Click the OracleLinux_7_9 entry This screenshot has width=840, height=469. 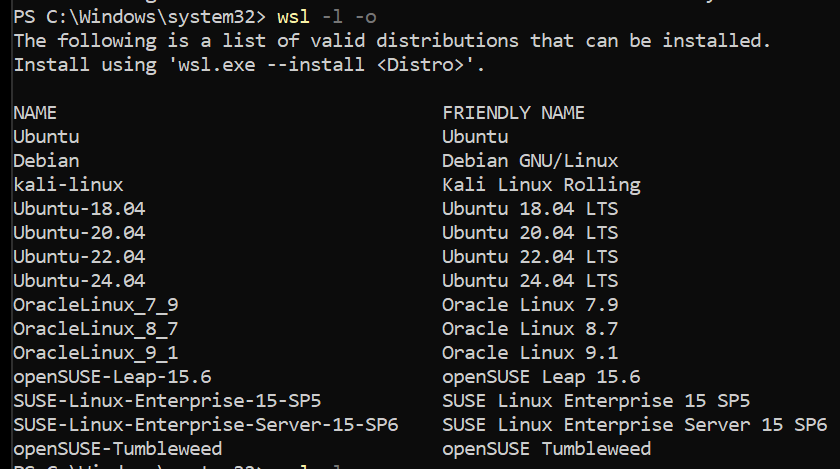click(x=96, y=305)
